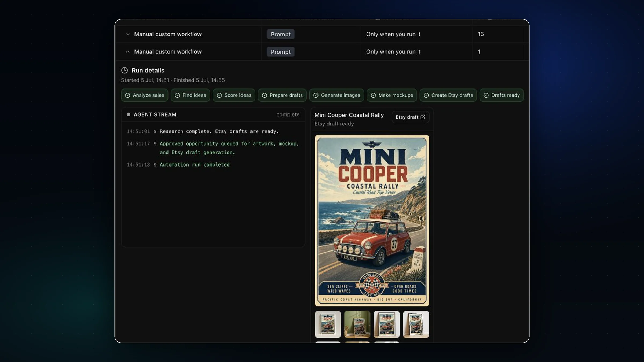This screenshot has width=644, height=362.
Task: Click the check icon on Analyze sales chip
Action: pos(128,95)
